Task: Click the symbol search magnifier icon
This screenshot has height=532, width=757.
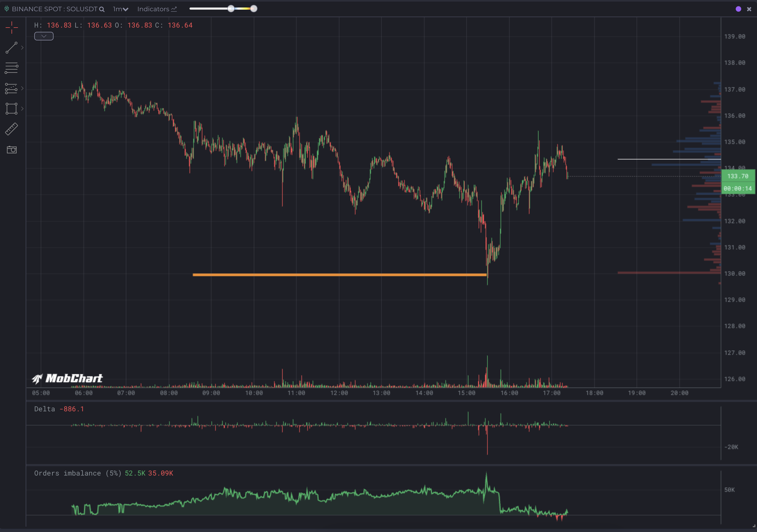Action: 102,9
